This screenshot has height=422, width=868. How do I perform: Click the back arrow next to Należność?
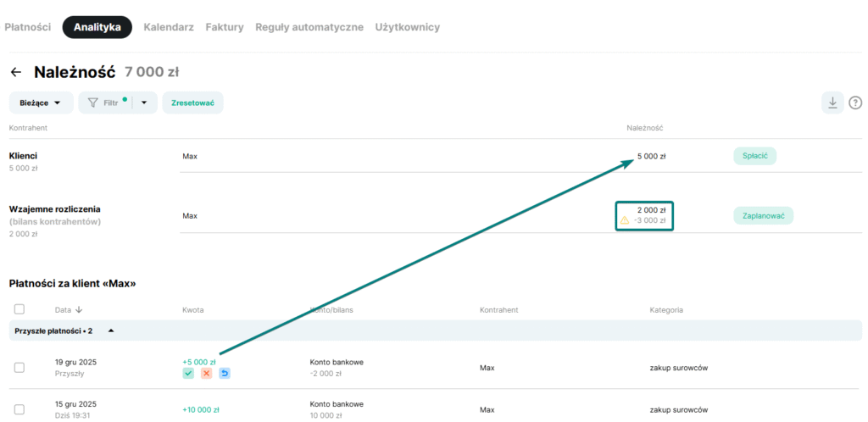point(15,73)
